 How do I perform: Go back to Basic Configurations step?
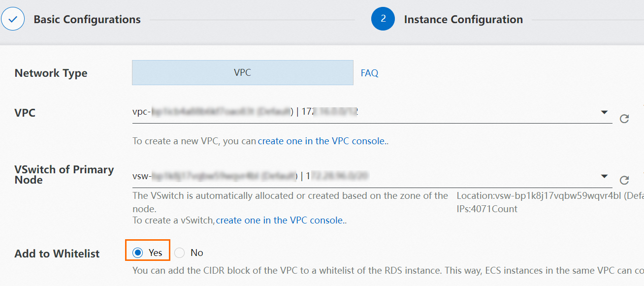pyautogui.click(x=87, y=20)
